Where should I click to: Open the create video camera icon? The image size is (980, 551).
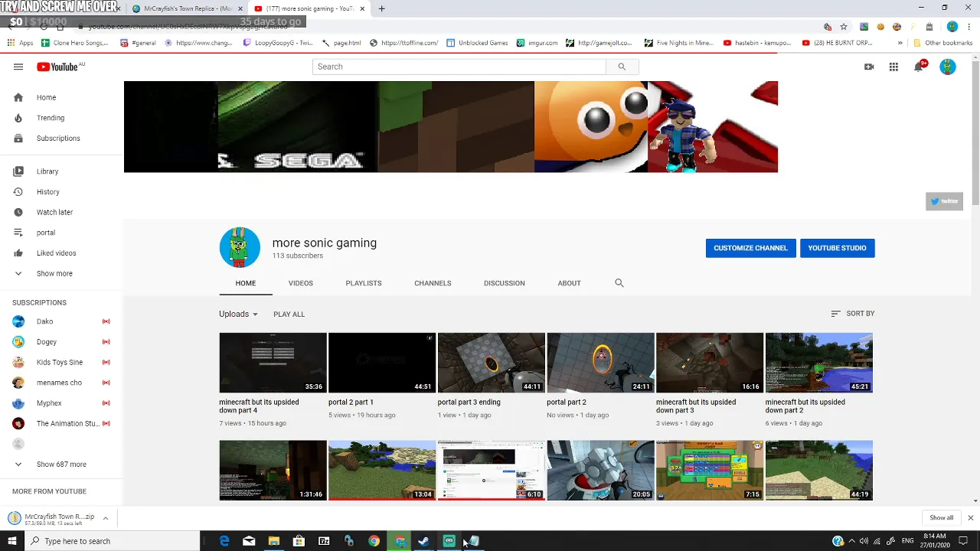point(869,67)
